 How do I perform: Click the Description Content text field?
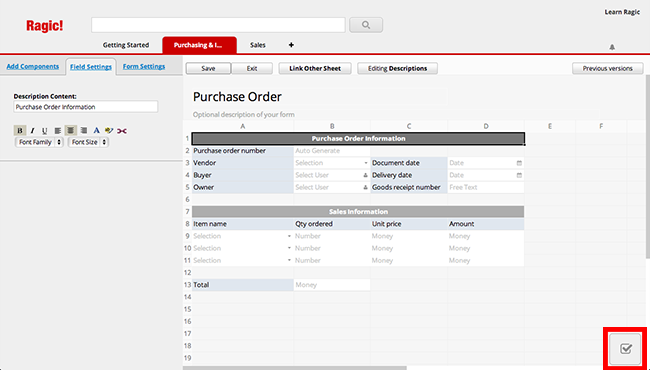pos(85,107)
